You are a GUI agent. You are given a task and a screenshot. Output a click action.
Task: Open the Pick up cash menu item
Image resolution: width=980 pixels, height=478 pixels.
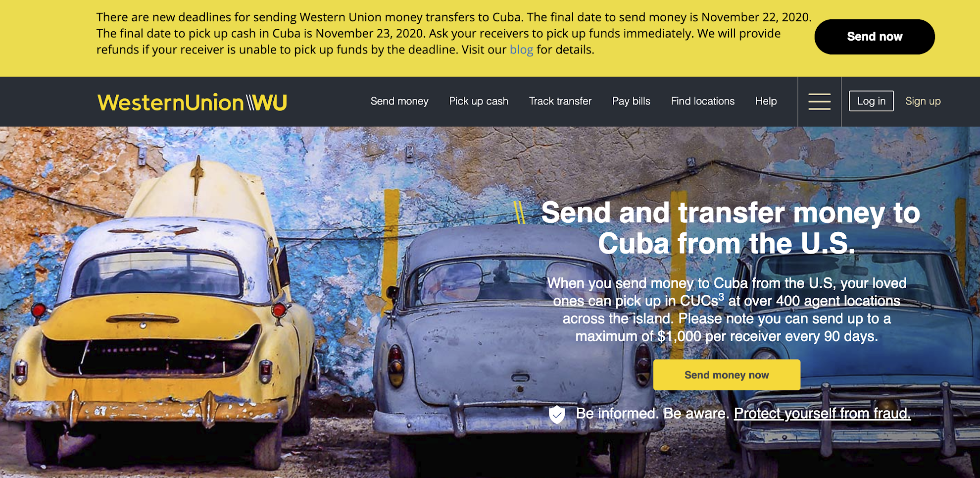(479, 101)
